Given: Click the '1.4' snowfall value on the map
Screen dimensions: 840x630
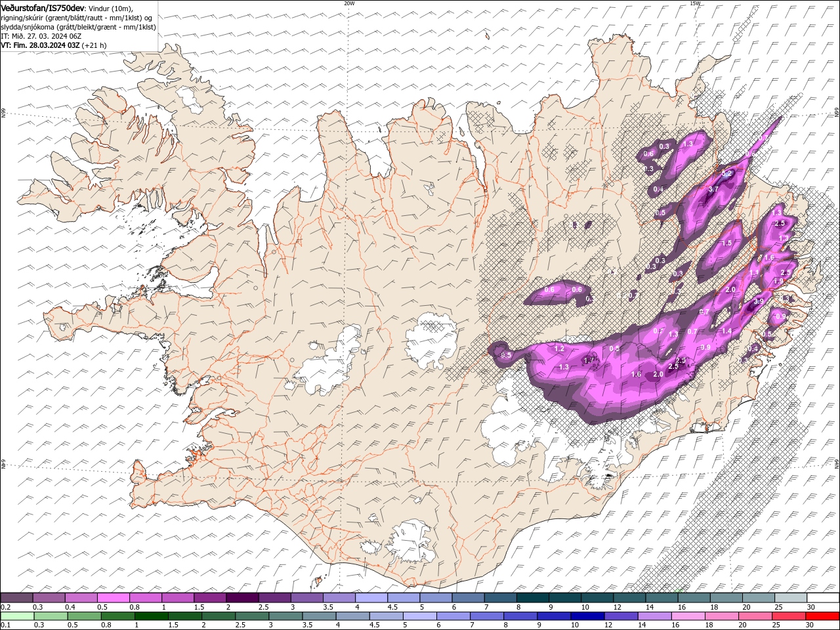Looking at the screenshot, I should click(x=726, y=332).
